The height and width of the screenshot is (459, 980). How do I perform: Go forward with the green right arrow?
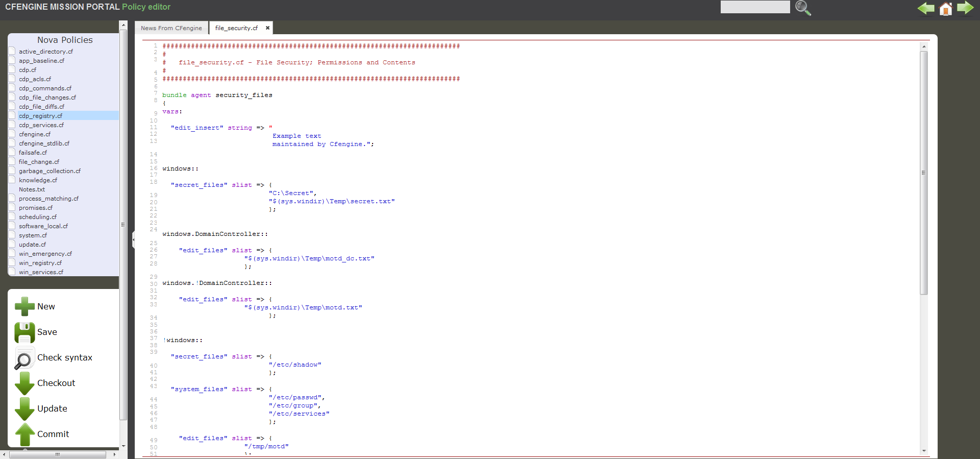(965, 8)
